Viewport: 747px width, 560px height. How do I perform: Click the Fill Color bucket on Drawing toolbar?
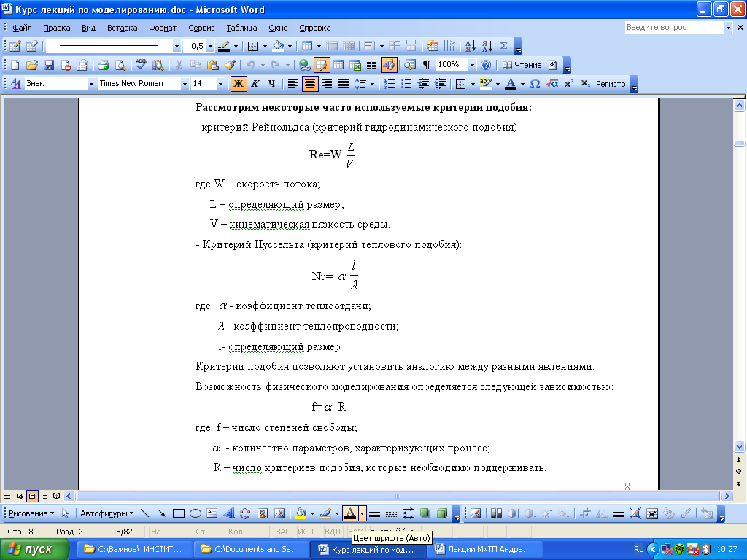(301, 513)
